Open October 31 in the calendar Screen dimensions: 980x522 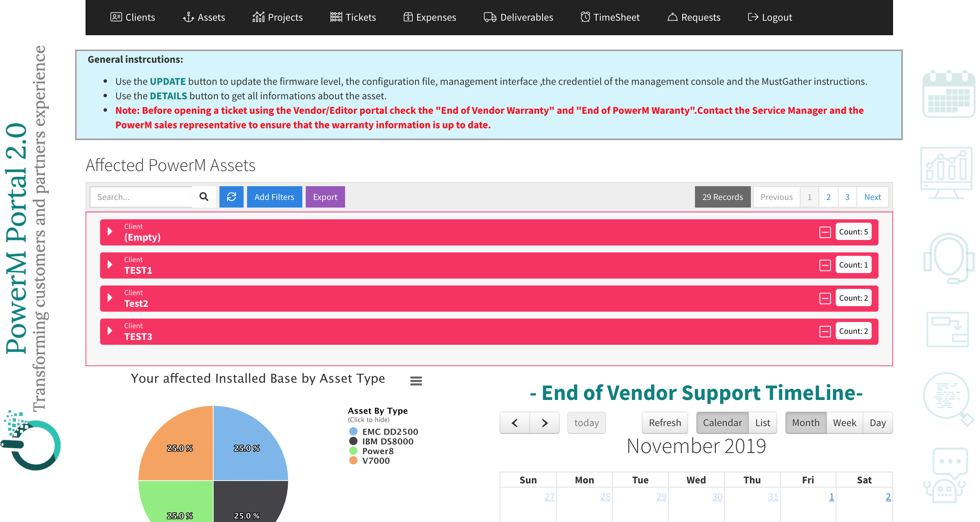coord(773,496)
